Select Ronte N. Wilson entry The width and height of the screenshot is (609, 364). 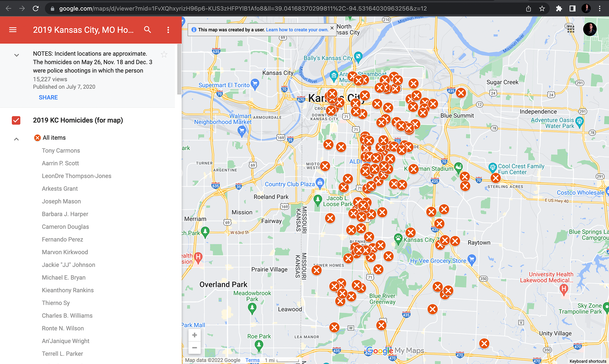(x=63, y=328)
